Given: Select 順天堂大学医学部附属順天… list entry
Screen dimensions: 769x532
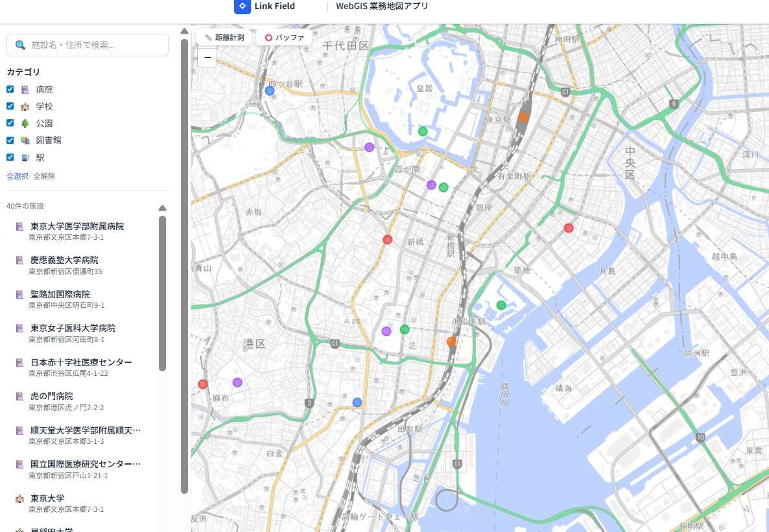Looking at the screenshot, I should [x=84, y=435].
